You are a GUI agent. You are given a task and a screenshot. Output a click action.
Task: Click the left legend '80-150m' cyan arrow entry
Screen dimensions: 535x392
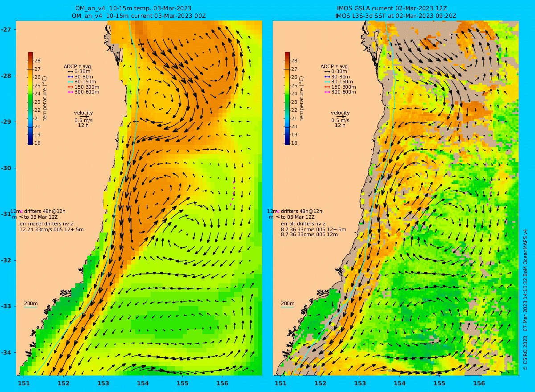[x=82, y=82]
